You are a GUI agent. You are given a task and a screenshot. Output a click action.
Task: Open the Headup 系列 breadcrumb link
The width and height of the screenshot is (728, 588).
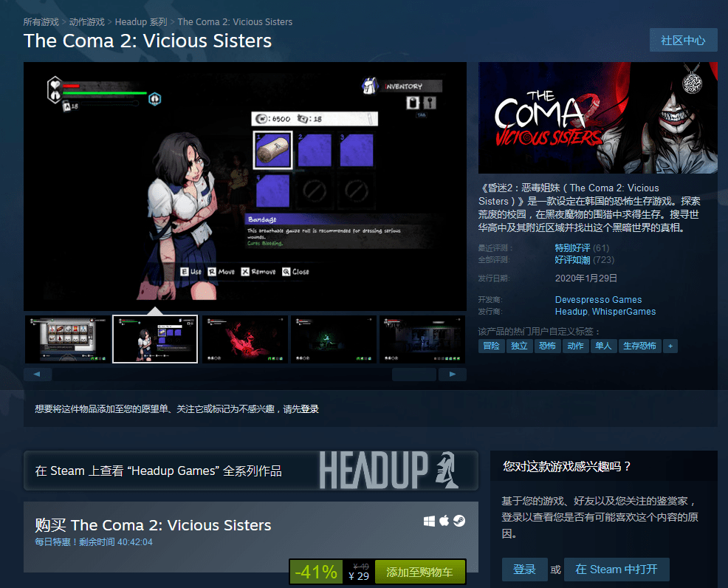pos(141,22)
